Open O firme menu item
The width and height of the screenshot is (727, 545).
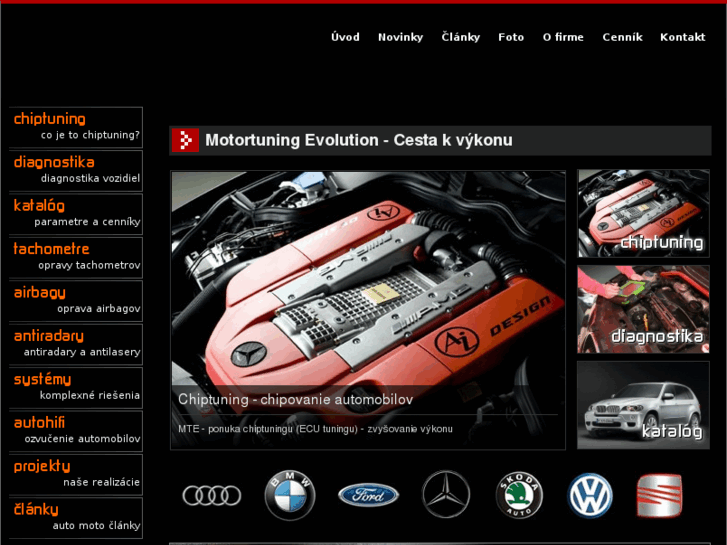(563, 37)
